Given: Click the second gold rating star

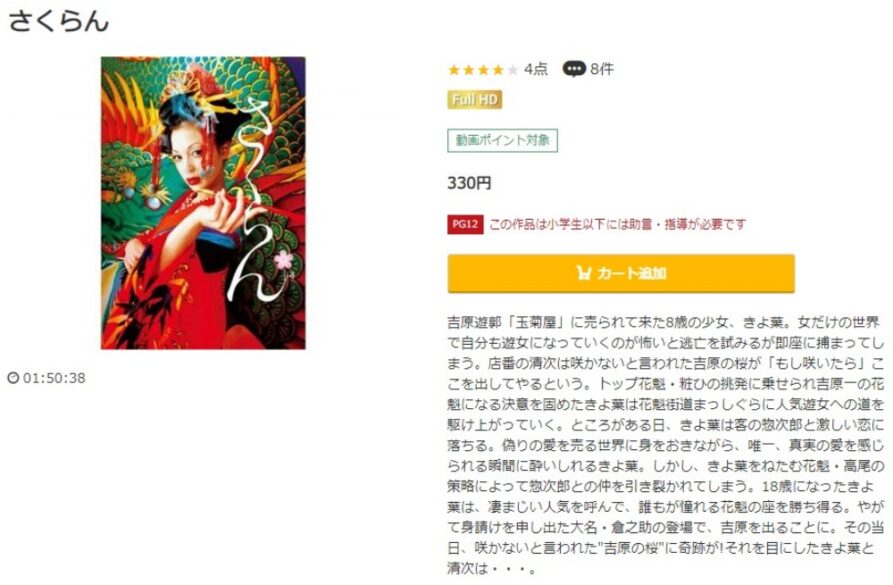Looking at the screenshot, I should pyautogui.click(x=469, y=69).
